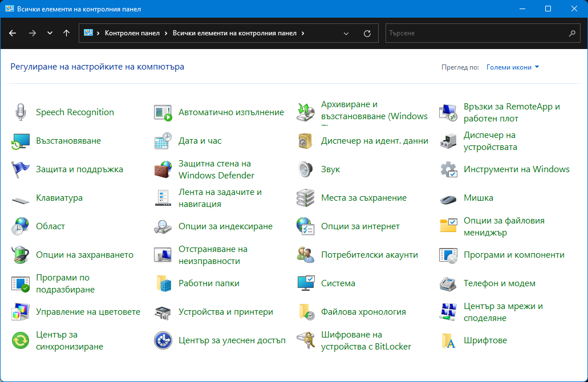Go back with the back arrow
The height and width of the screenshot is (382, 588).
pos(13,33)
